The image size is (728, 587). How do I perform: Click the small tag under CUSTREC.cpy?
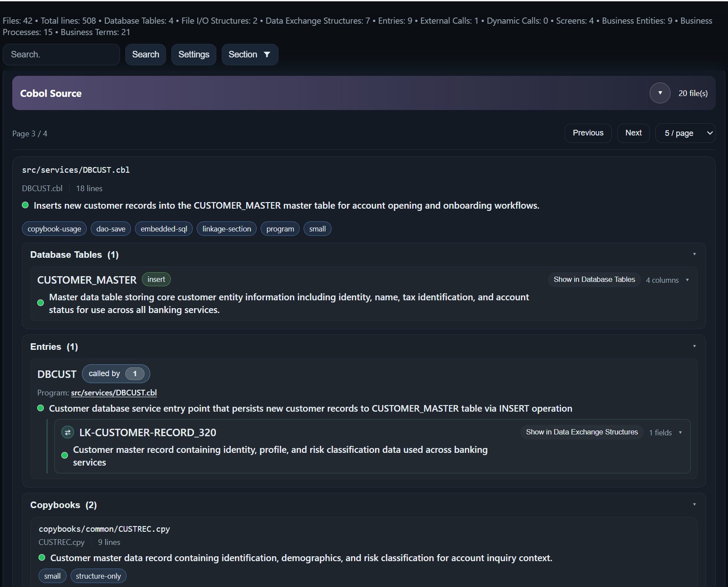click(53, 576)
